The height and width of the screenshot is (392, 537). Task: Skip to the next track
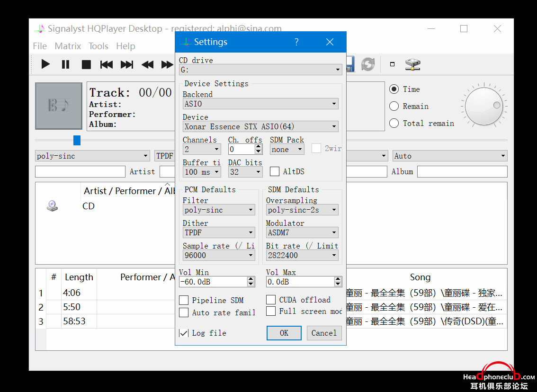[127, 64]
